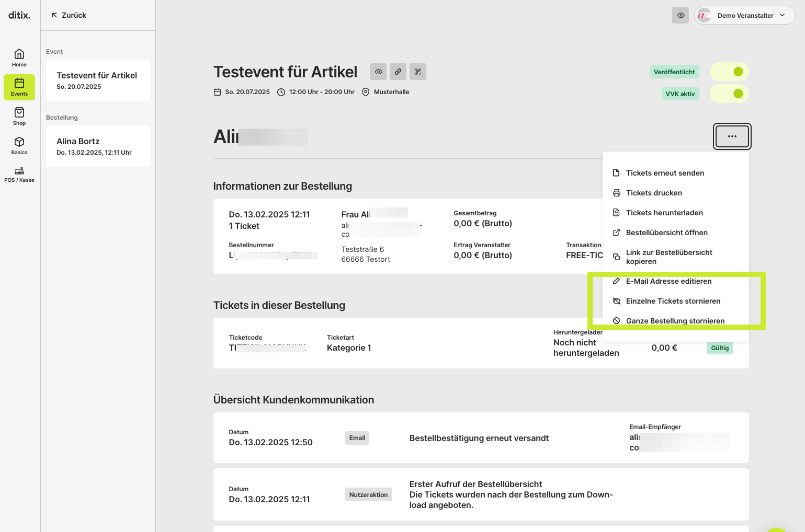Image resolution: width=805 pixels, height=532 pixels.
Task: Open the Testevent für Artikel event card
Action: (98, 80)
